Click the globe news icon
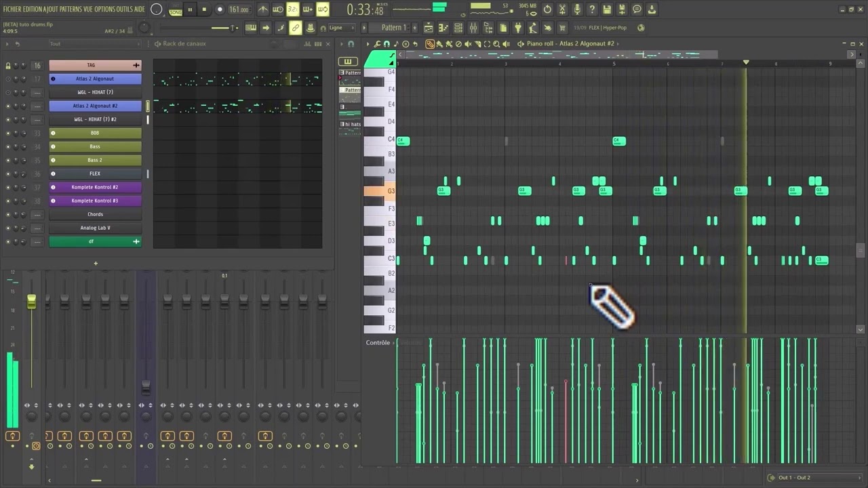The image size is (868, 488). 641,28
